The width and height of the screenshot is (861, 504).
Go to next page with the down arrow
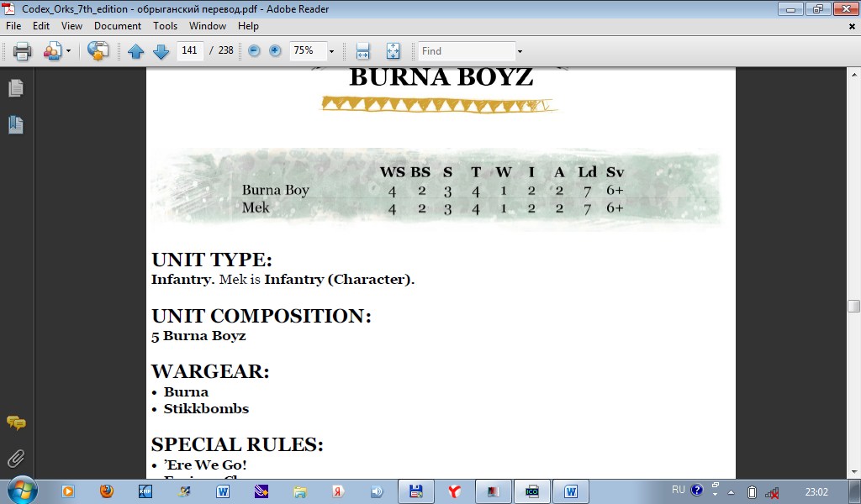[x=161, y=51]
